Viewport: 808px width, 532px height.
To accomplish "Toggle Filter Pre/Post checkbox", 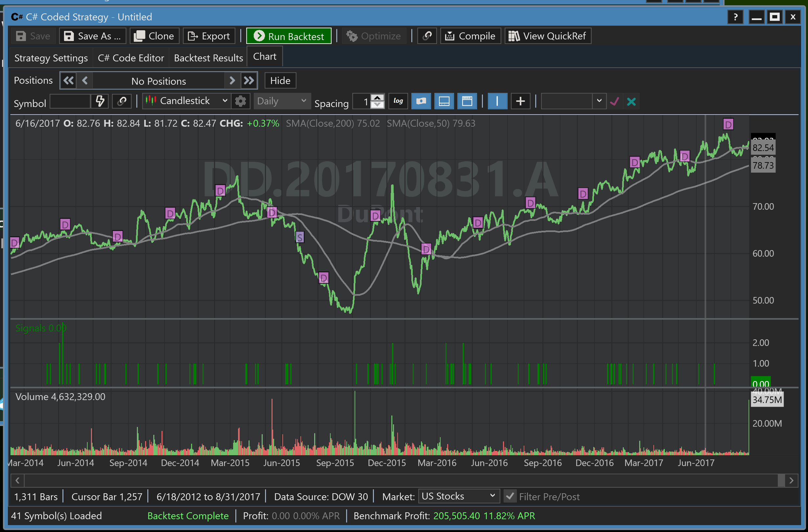I will [510, 496].
